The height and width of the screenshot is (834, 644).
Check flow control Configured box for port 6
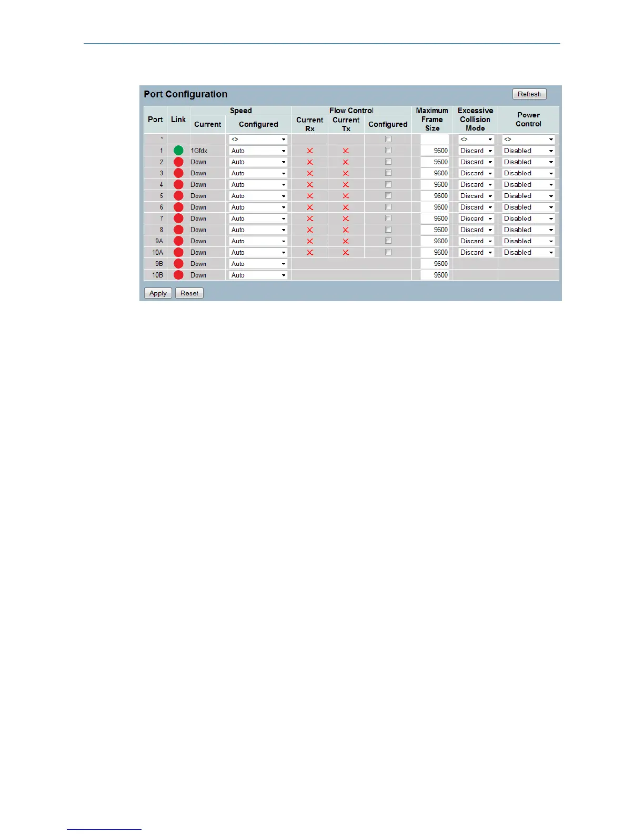(388, 207)
